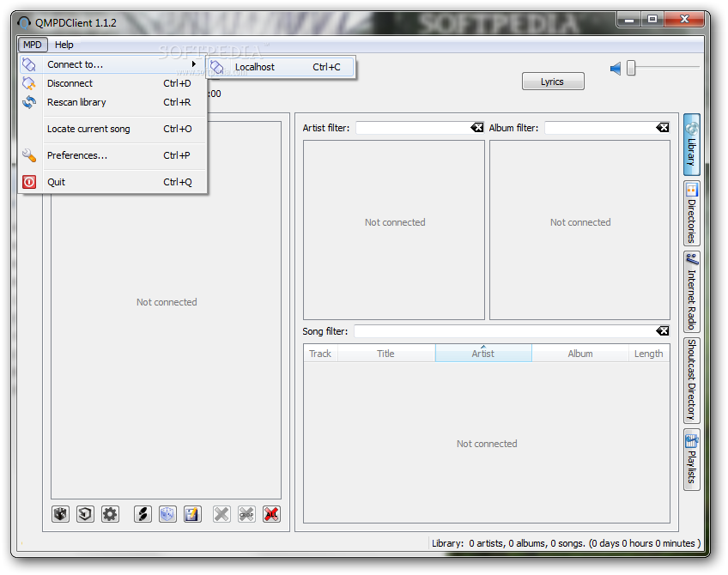Mute audio via the speaker icon
Image resolution: width=728 pixels, height=575 pixels.
pos(616,69)
